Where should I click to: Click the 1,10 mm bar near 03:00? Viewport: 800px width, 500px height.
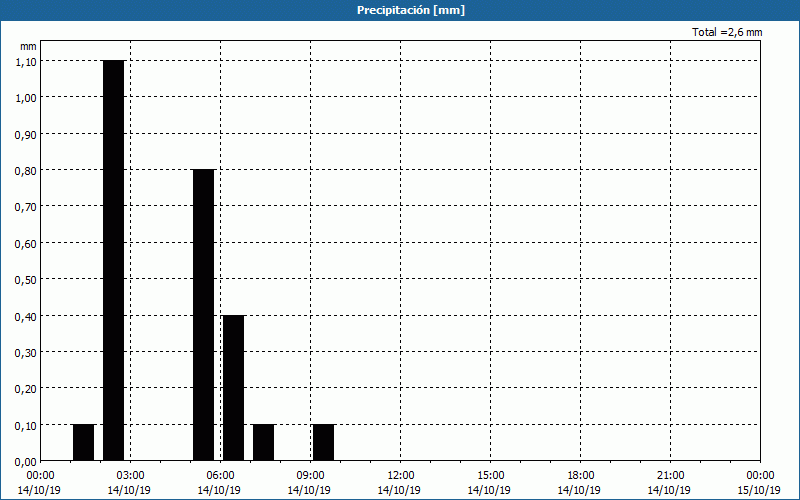point(114,260)
